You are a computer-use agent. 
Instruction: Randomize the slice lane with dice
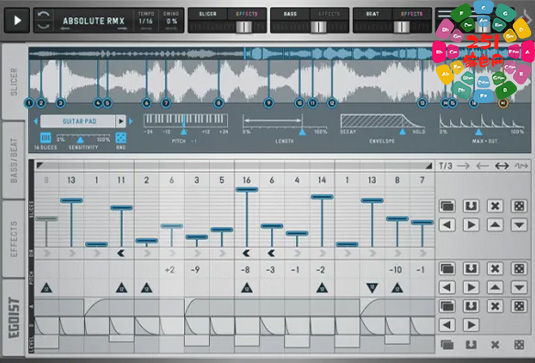click(519, 206)
